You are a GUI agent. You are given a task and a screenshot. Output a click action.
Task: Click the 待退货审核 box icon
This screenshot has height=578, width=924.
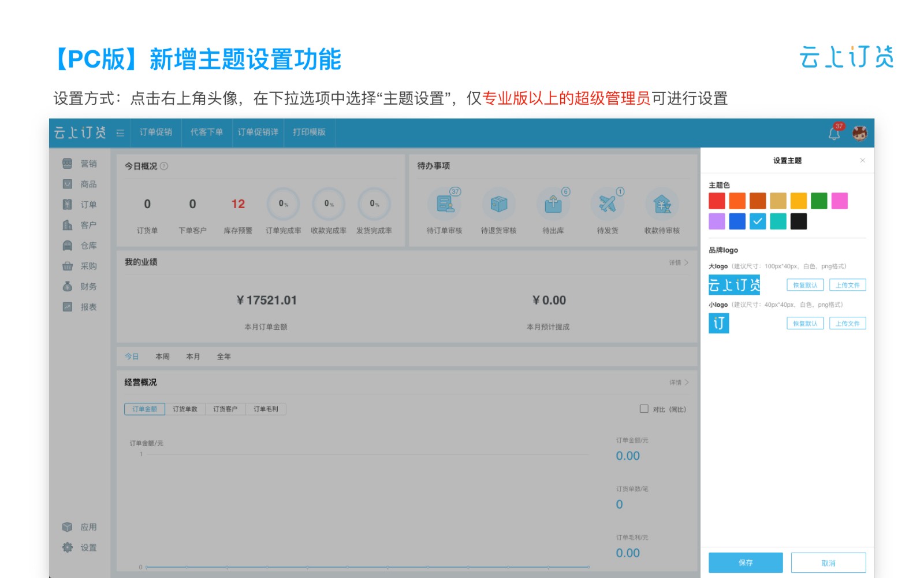[x=498, y=203]
